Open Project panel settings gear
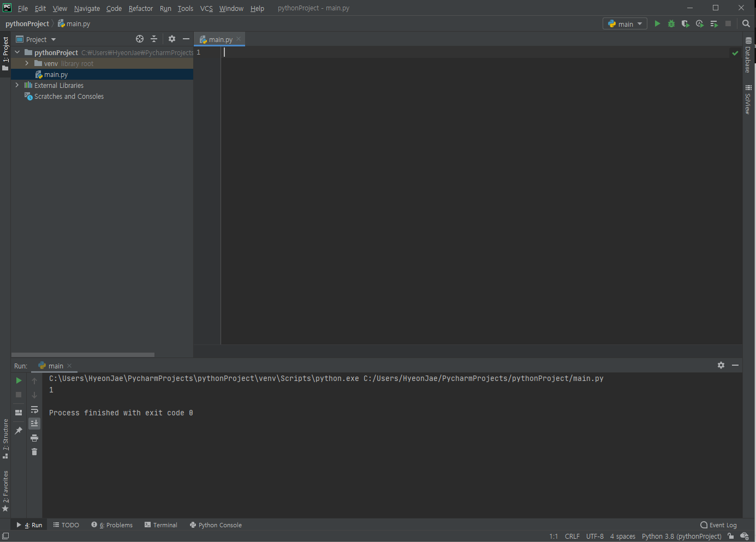The width and height of the screenshot is (756, 542). [x=172, y=39]
